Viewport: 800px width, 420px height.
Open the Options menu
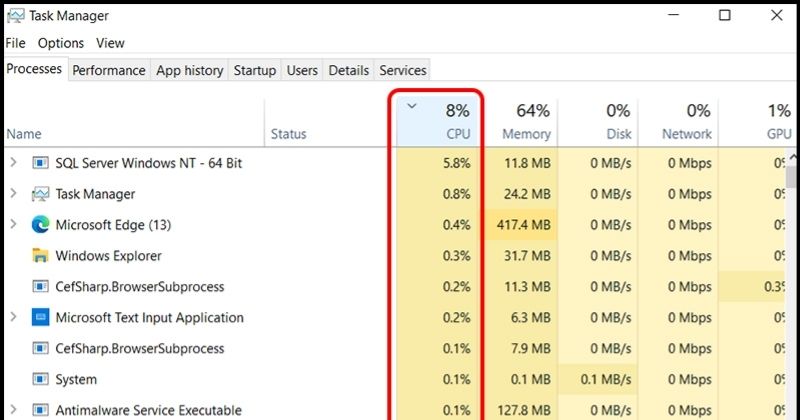coord(61,43)
